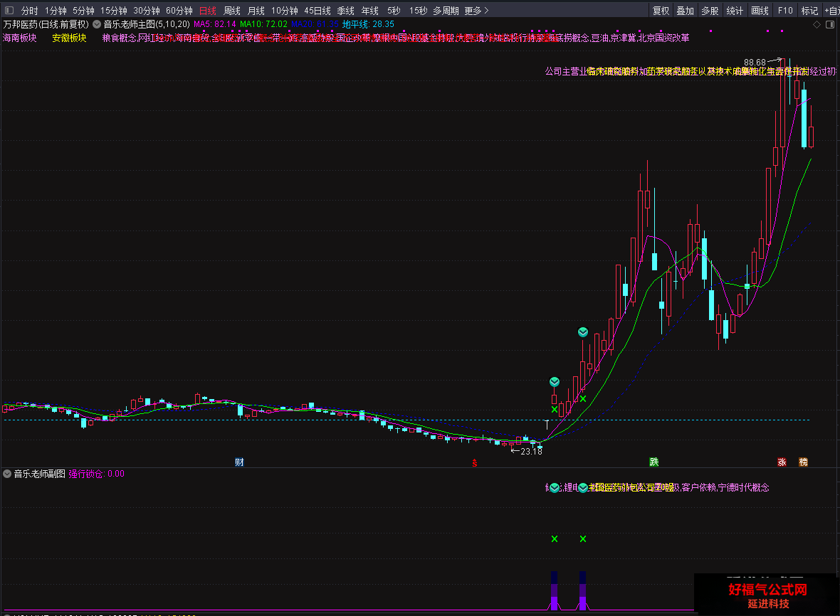The image size is (840, 616).
Task: Open F10 company information
Action: (784, 11)
